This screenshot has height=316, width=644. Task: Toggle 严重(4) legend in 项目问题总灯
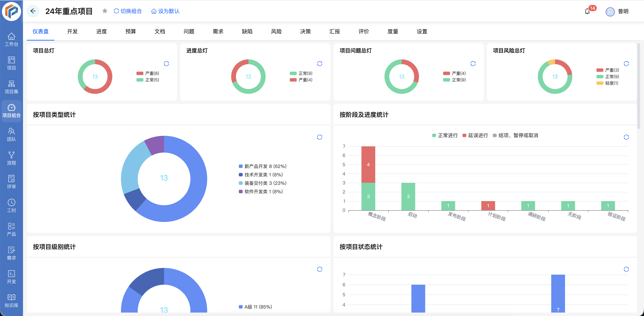[x=454, y=73]
